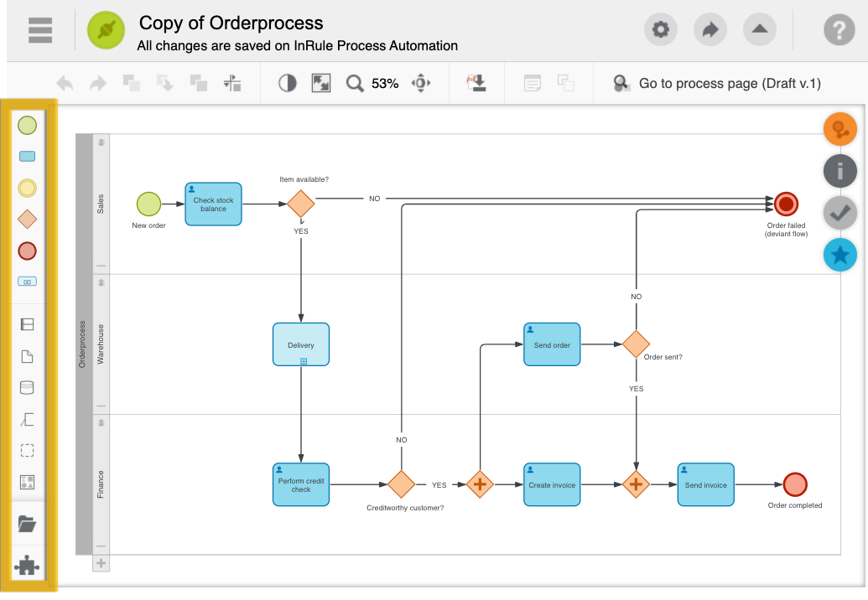Toggle the contrast mode icon in toolbar
Viewport: 868px width, 600px height.
(x=288, y=83)
